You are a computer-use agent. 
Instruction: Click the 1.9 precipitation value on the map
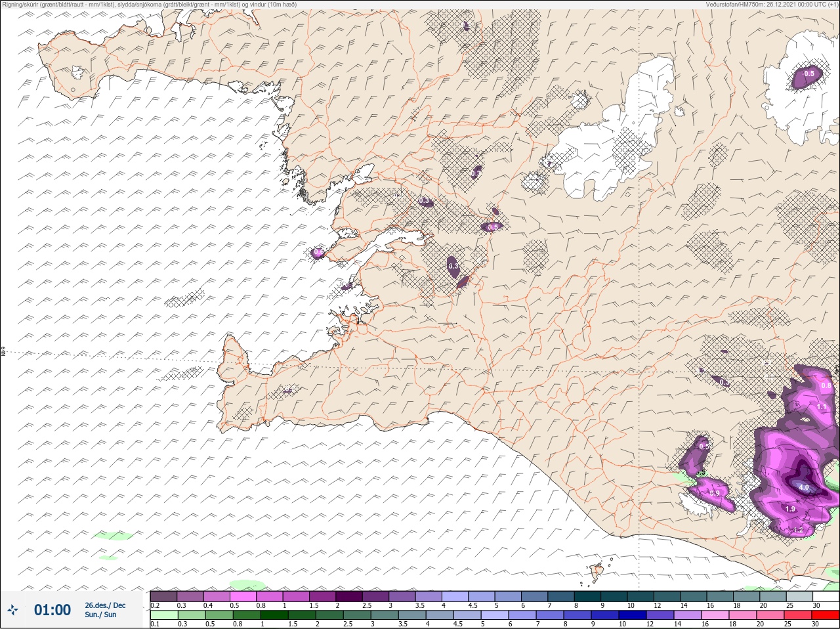pos(791,509)
